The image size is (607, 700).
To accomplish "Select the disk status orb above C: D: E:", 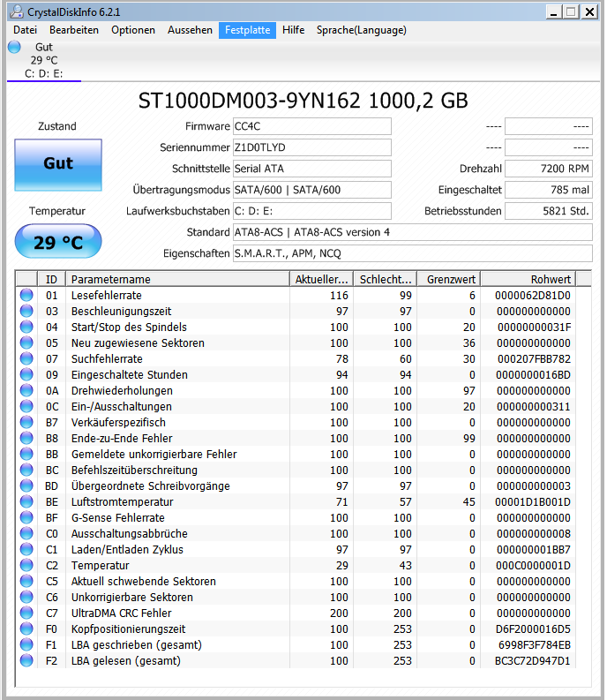I will point(14,47).
